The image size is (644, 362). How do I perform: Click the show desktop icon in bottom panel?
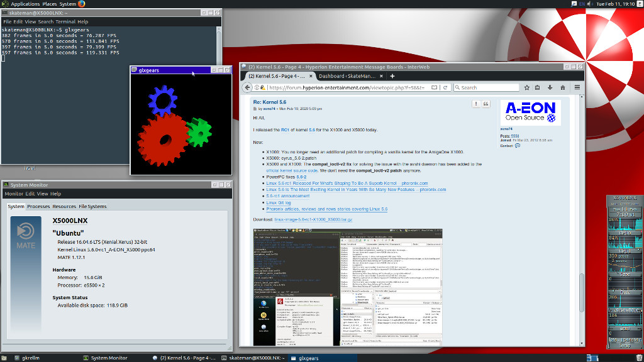4,358
